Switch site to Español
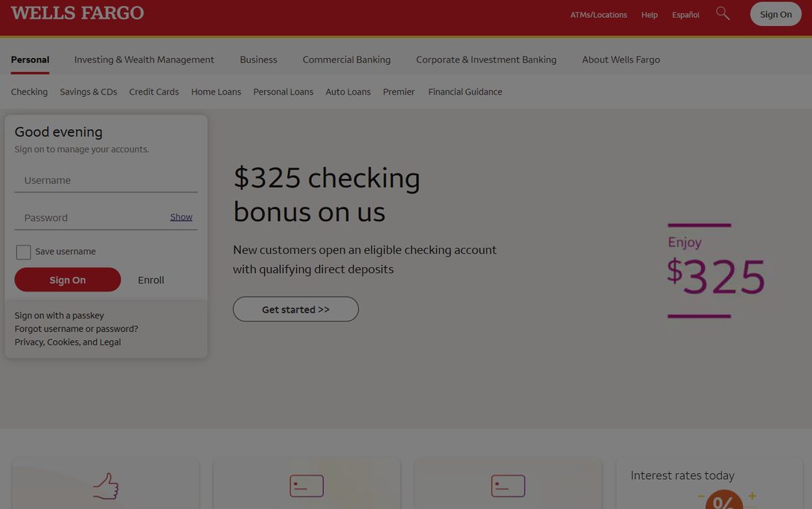Viewport: 812px width, 509px height. (x=685, y=14)
